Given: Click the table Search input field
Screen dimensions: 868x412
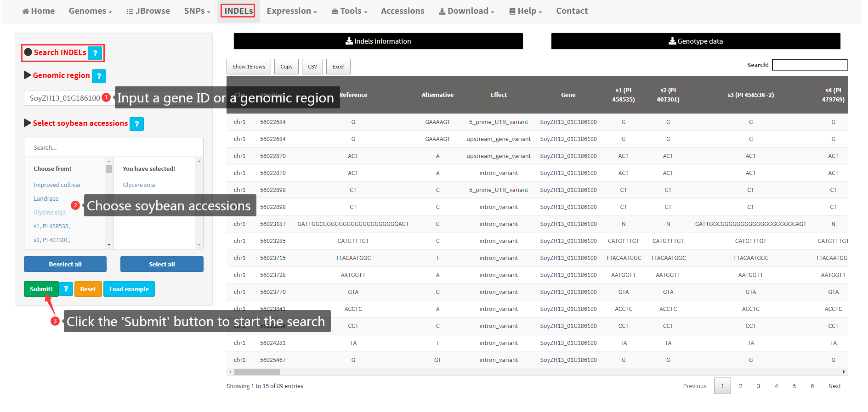Looking at the screenshot, I should pos(809,65).
